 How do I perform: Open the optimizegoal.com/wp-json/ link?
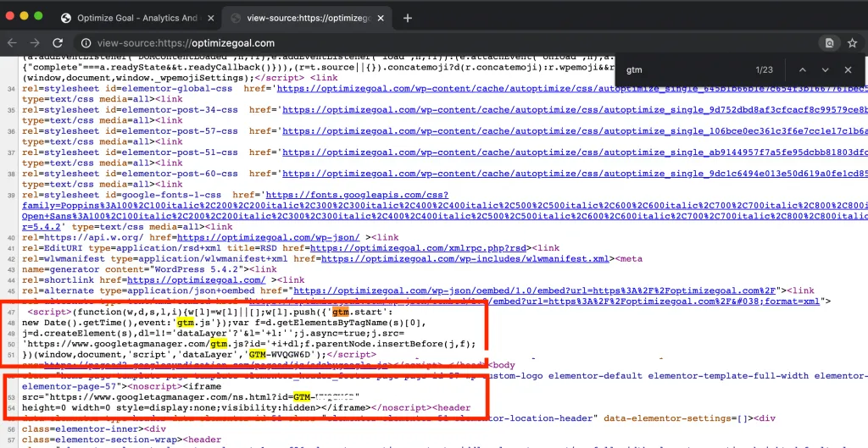269,237
